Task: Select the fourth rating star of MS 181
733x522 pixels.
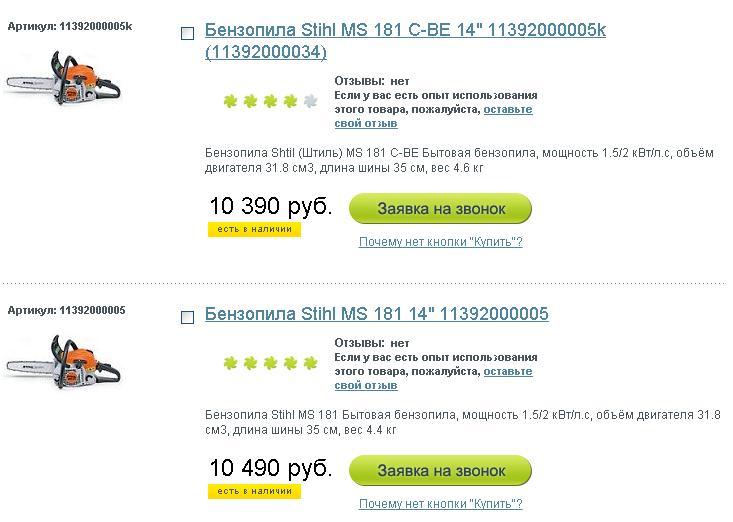Action: point(290,363)
